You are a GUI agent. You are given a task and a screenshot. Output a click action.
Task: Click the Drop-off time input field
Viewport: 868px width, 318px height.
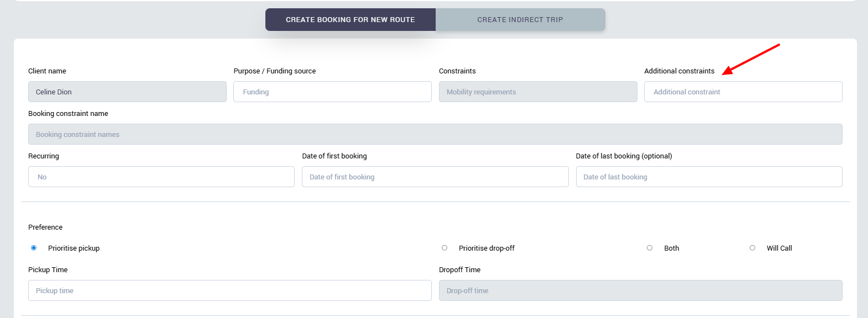tap(640, 290)
